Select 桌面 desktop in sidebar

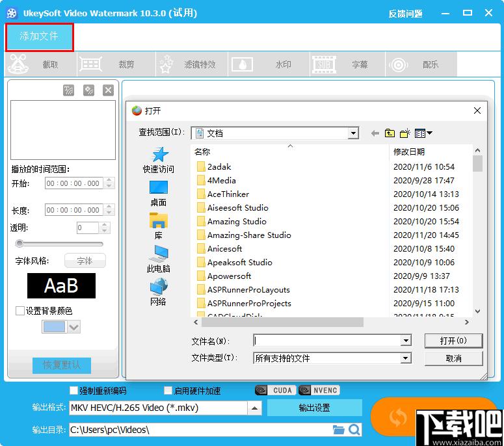159,194
